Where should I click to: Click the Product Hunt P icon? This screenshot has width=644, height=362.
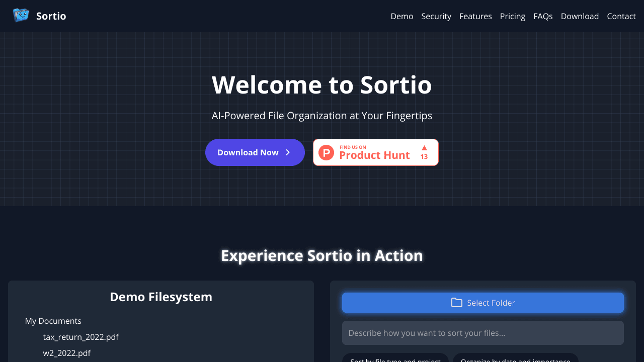pos(326,152)
